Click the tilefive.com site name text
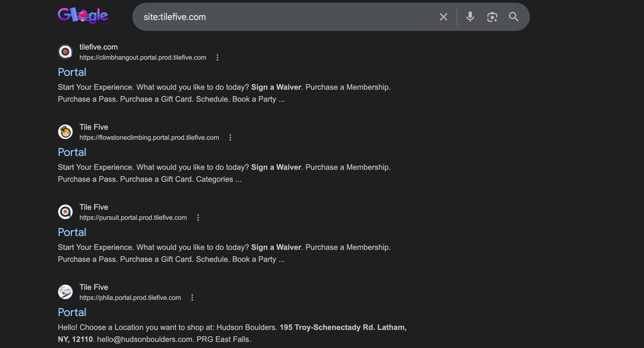The width and height of the screenshot is (644, 348). (99, 47)
